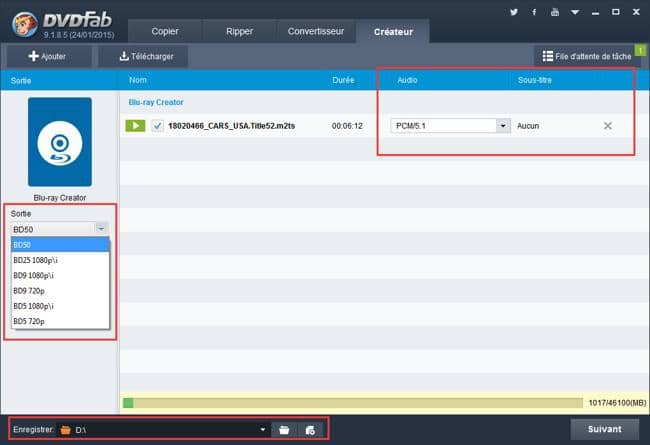The width and height of the screenshot is (650, 445).
Task: Open File d'attente de tâche queue
Action: coord(587,56)
